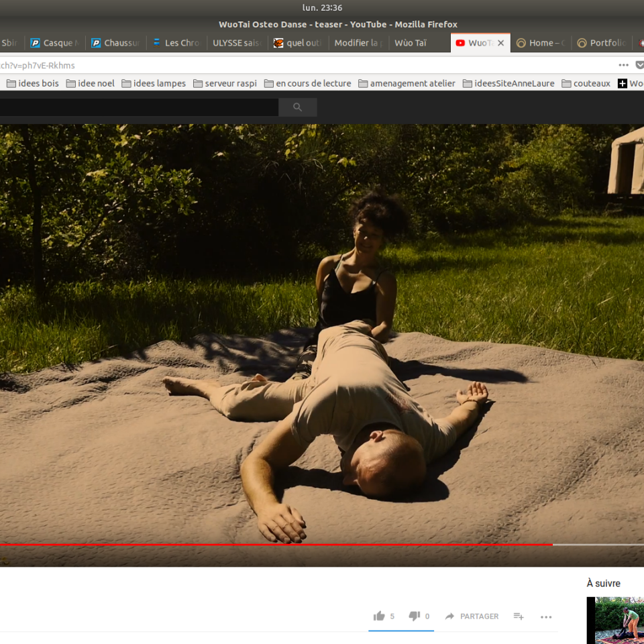Open the three-dot more actions menu
Image resolution: width=644 pixels, height=644 pixels.
click(x=546, y=616)
